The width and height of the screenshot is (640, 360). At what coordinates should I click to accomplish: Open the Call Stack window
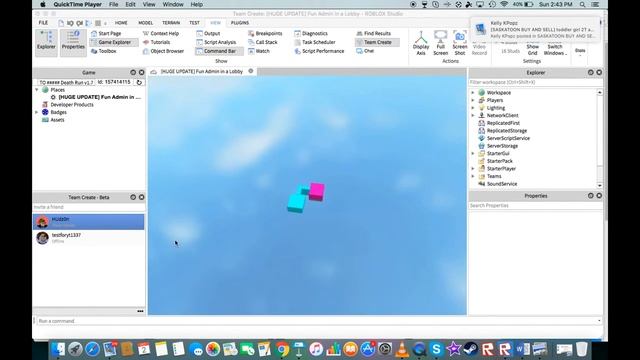tap(263, 42)
